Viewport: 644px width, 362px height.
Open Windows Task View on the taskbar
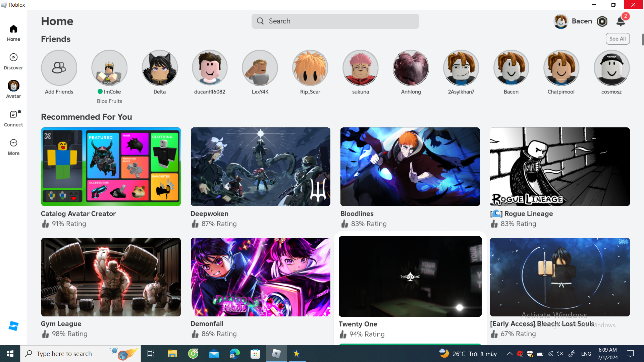[151, 354]
